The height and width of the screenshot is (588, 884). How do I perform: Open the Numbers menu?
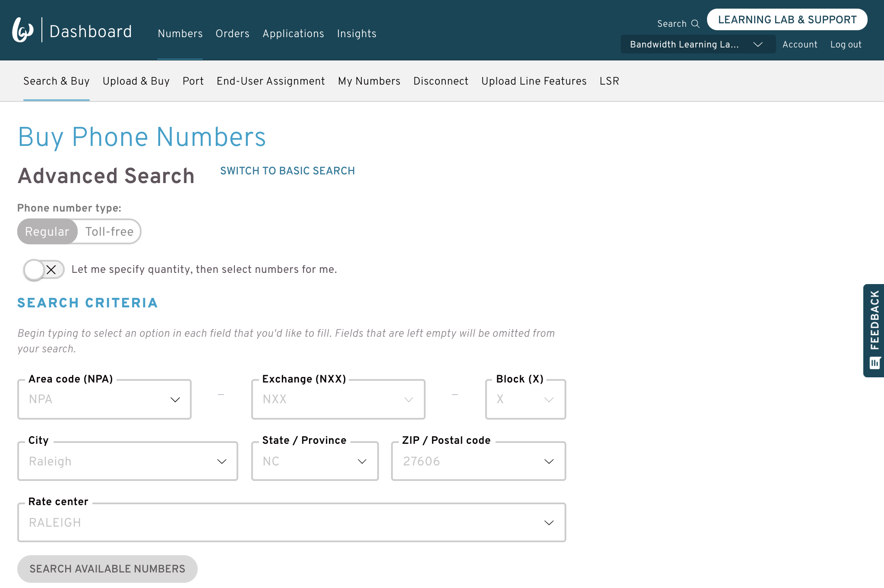(x=180, y=34)
